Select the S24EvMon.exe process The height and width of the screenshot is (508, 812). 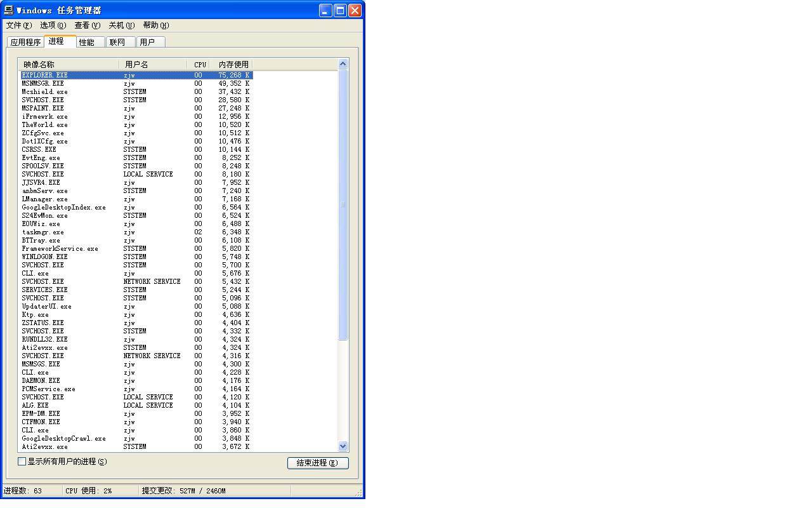click(x=136, y=215)
